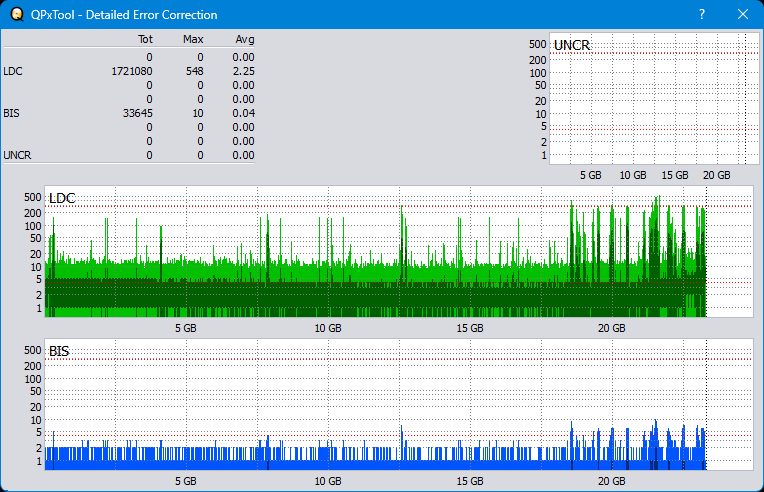Viewport: 764px width, 492px height.
Task: Click the 5 GB label under UNCR graph
Action: [591, 175]
